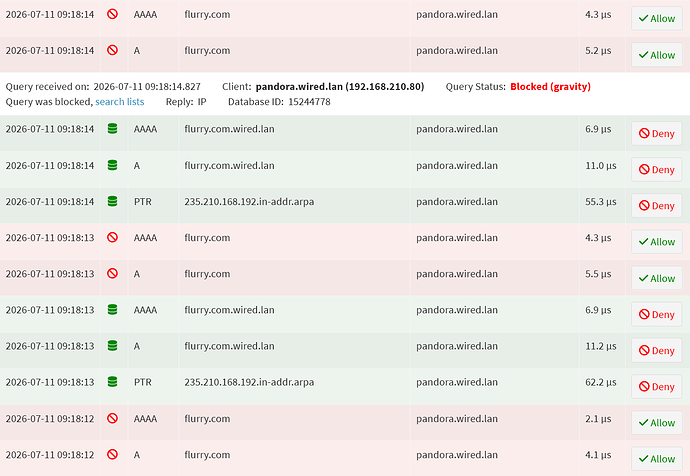Select 235.210.168.192.in-addr.arpa domain in 09:18:13 row

click(249, 382)
